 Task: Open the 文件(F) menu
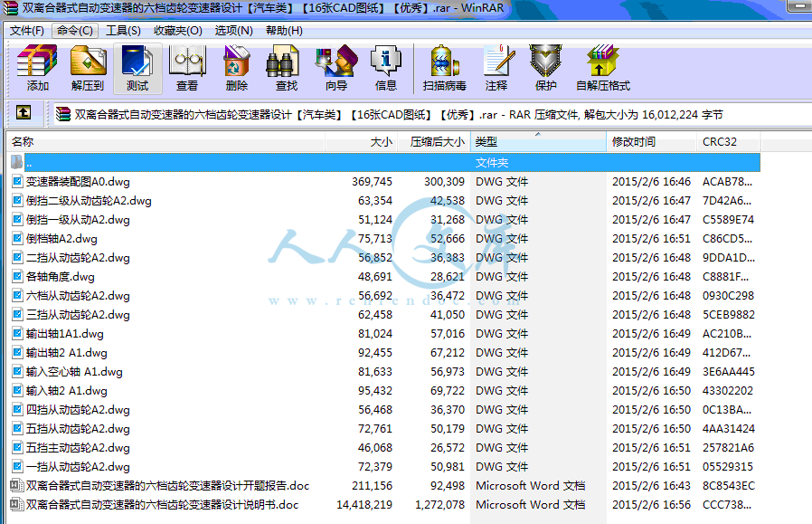coord(27,31)
